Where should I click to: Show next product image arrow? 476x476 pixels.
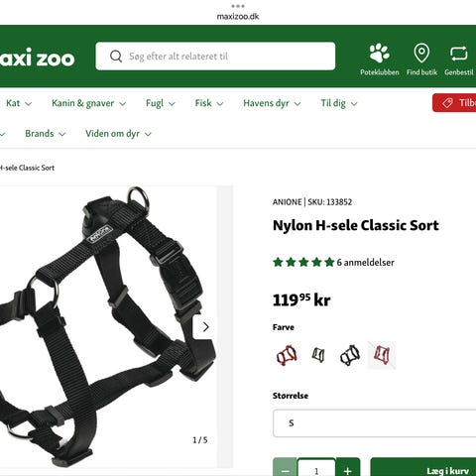(x=205, y=327)
